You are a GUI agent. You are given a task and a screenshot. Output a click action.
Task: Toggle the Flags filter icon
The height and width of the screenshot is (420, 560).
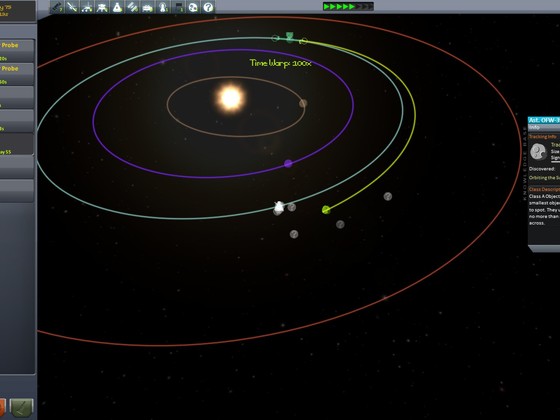click(x=178, y=7)
